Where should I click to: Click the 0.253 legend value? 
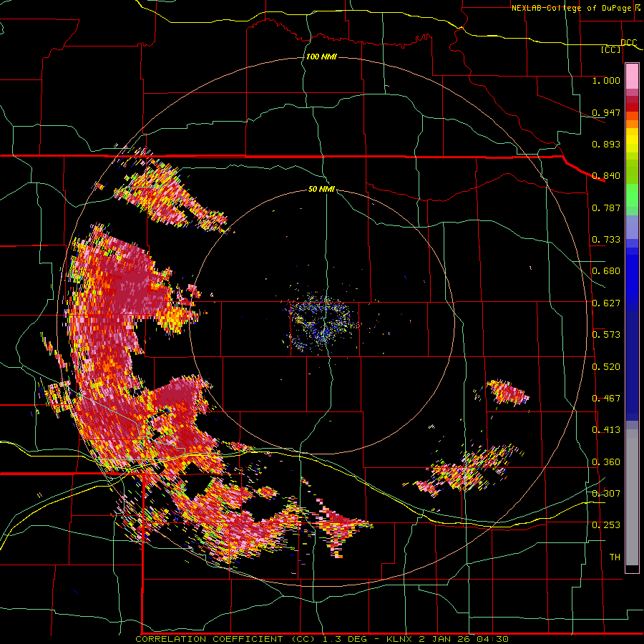606,525
